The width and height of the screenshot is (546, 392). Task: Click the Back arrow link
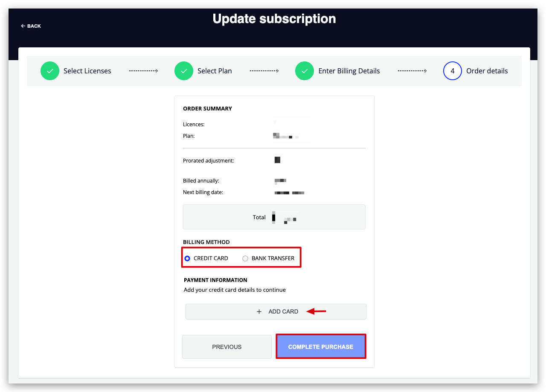(31, 26)
